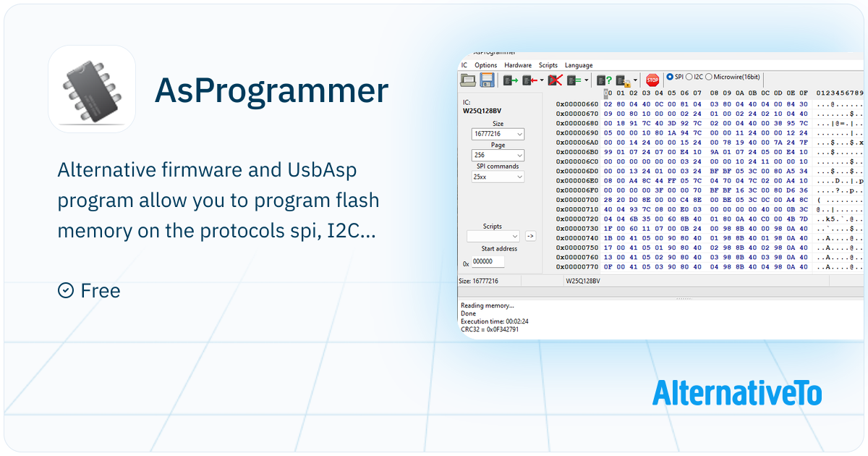Expand the Size dropdown showing 16777216
Image resolution: width=868 pixels, height=456 pixels.
498,135
